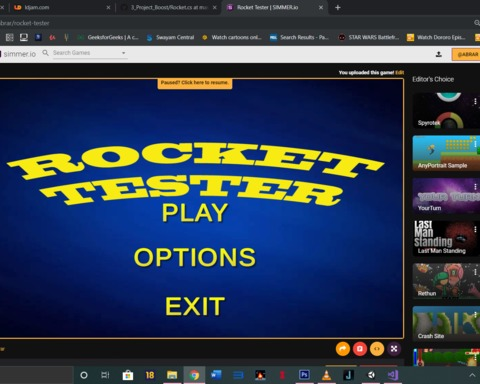Screen dimensions: 480x384
Task: Open Photoshop from the taskbar
Action: 304,375
